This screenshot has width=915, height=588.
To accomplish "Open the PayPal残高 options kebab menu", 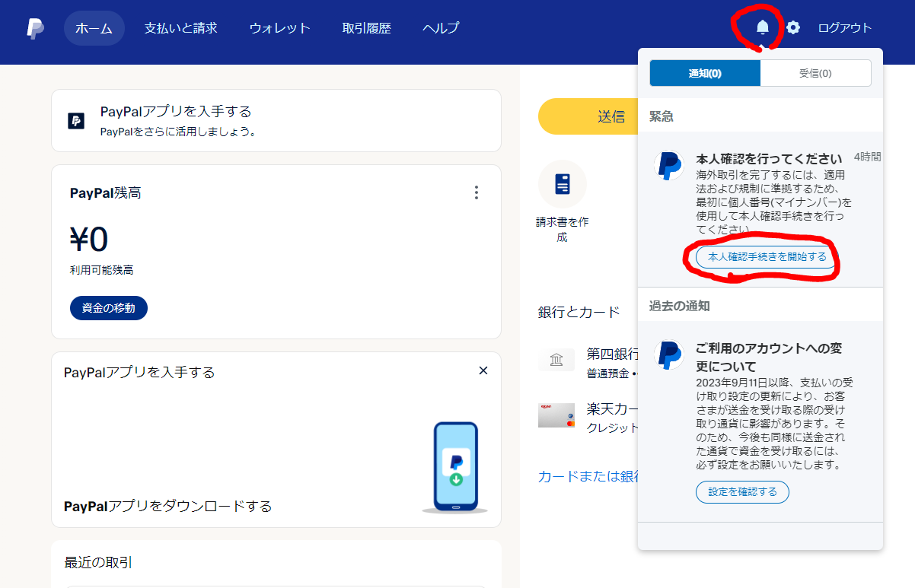I will (x=477, y=192).
